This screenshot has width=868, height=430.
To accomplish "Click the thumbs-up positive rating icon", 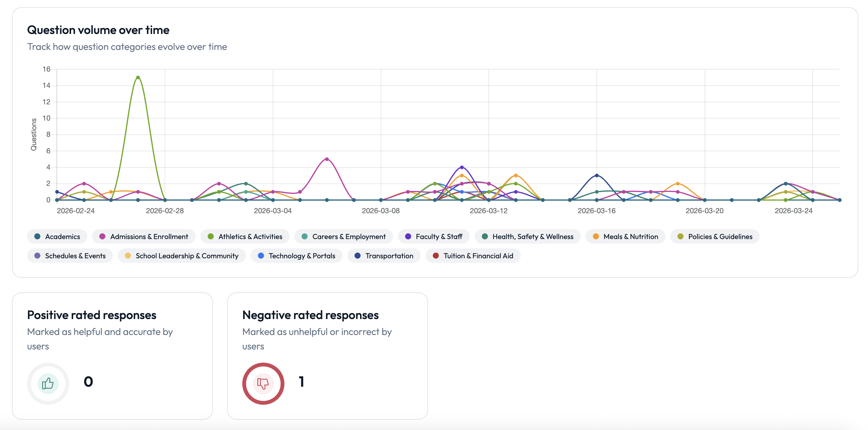I will click(x=48, y=383).
